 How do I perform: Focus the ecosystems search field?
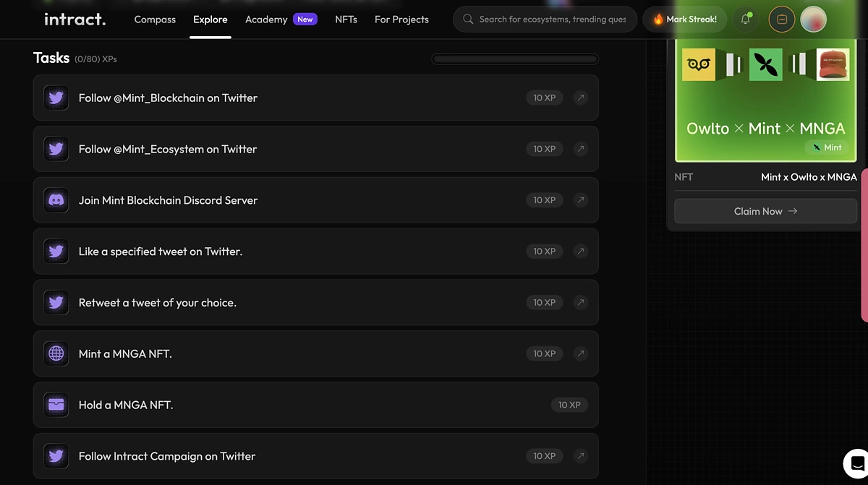click(x=545, y=20)
